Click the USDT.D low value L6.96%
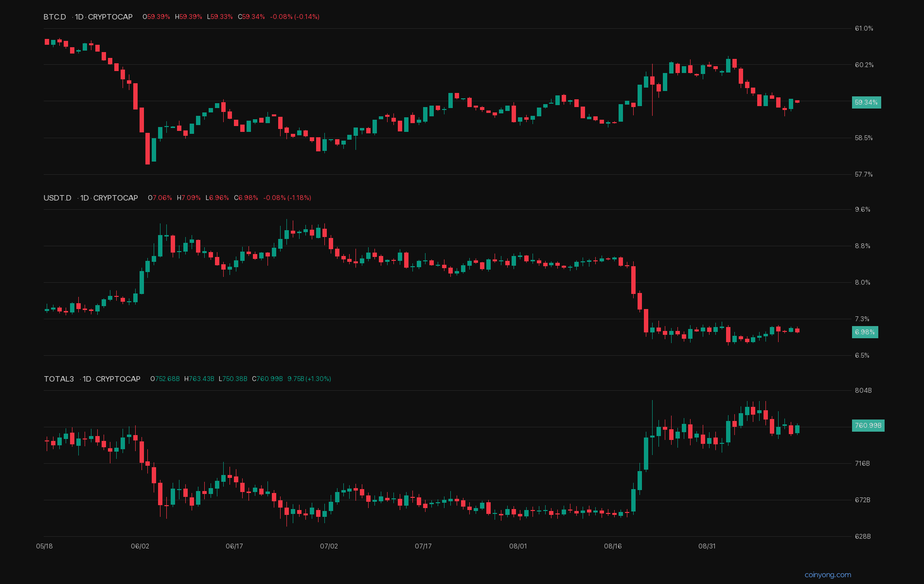 click(217, 198)
